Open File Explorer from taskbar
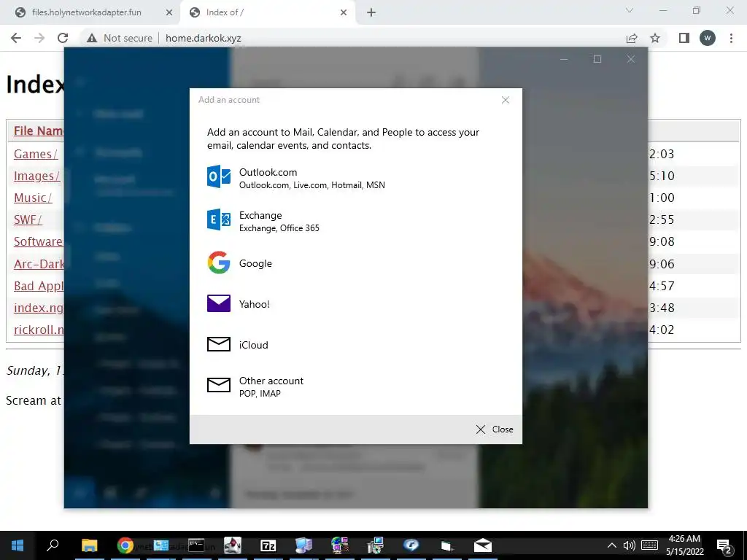 coord(89,545)
